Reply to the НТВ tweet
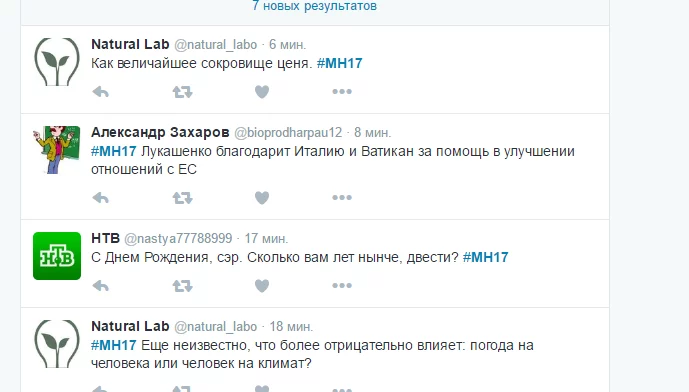Viewport: 689px width, 392px height. (101, 286)
